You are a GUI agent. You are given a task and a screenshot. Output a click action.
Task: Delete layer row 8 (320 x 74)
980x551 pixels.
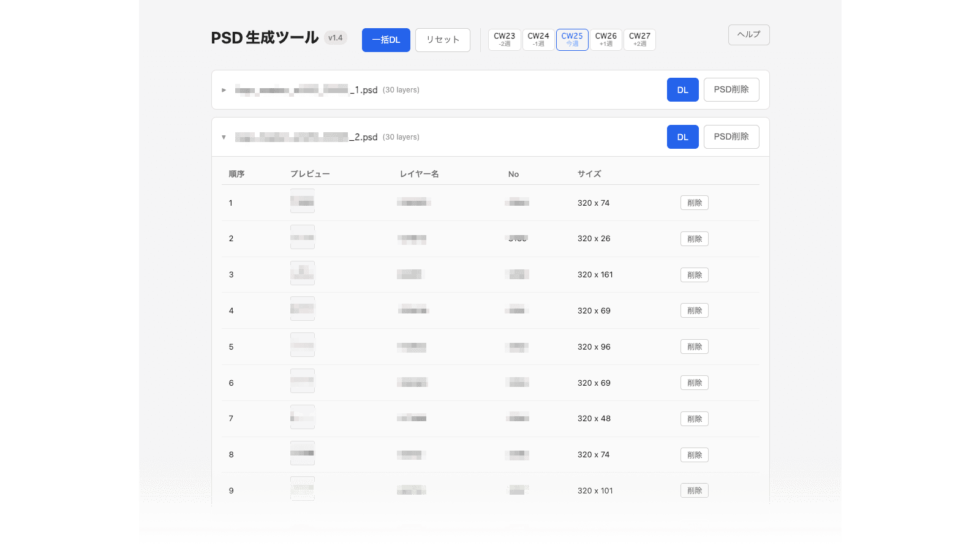click(x=695, y=455)
